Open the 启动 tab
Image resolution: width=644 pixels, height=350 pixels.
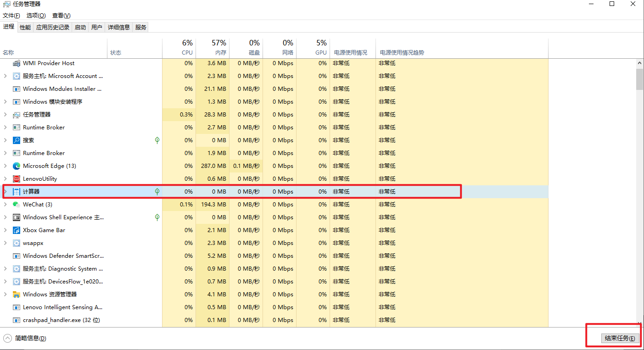click(80, 28)
